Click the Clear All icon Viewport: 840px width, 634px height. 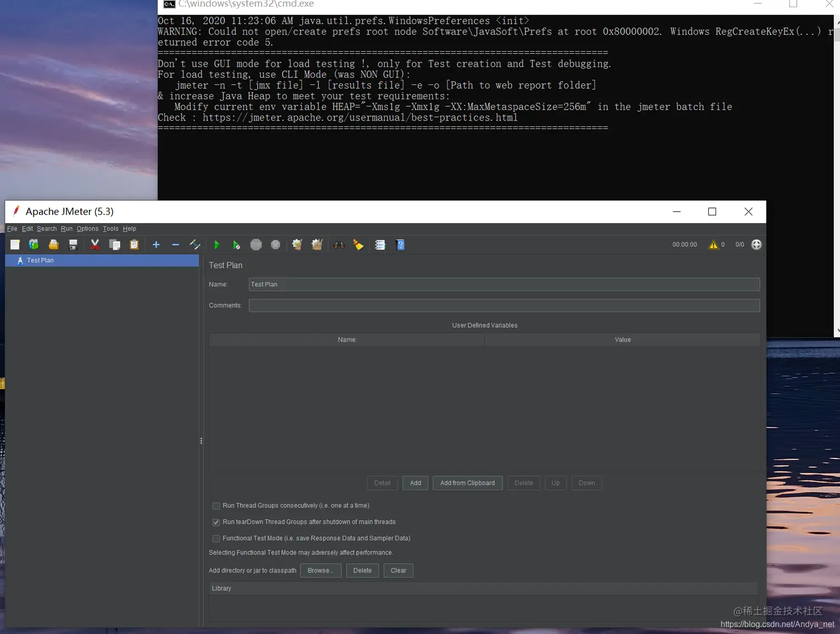tap(317, 245)
